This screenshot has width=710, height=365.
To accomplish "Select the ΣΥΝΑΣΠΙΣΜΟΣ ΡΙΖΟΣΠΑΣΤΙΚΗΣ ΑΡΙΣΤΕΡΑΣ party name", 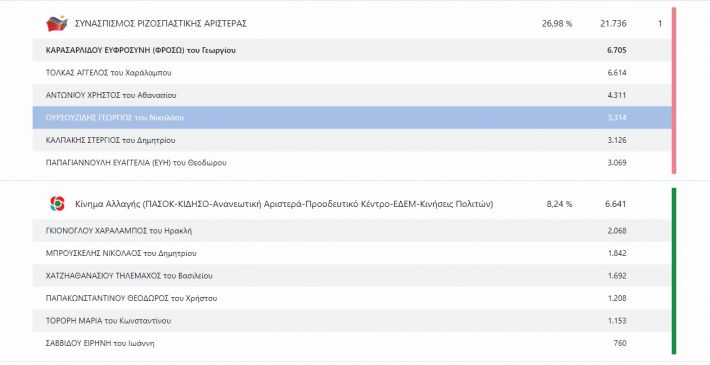I will [161, 24].
